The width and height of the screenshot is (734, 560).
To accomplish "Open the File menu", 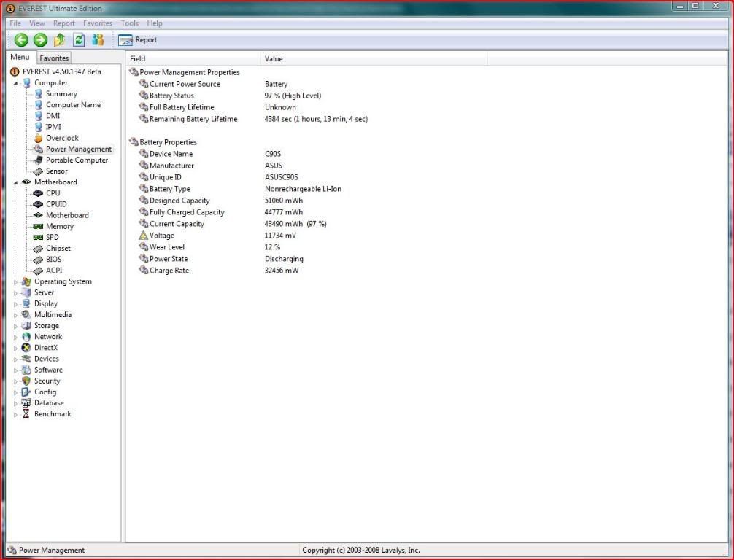I will (15, 23).
